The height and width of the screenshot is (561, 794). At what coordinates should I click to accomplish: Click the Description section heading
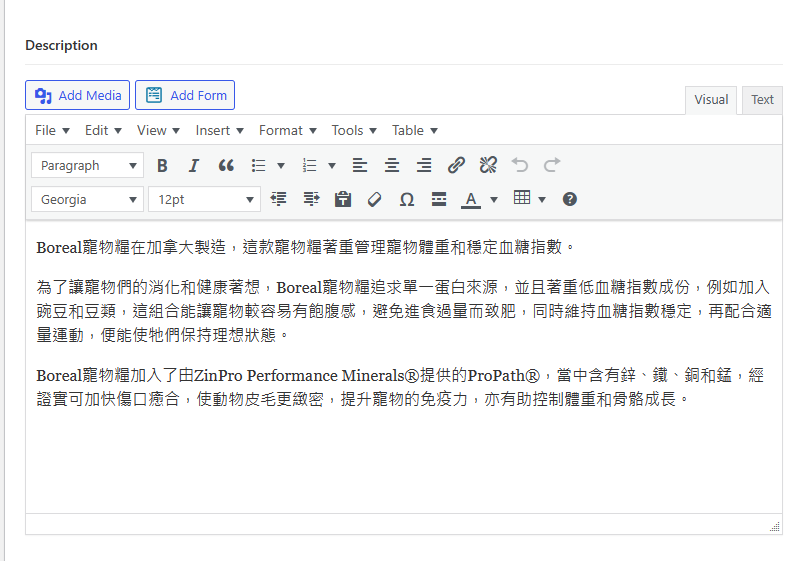[61, 46]
